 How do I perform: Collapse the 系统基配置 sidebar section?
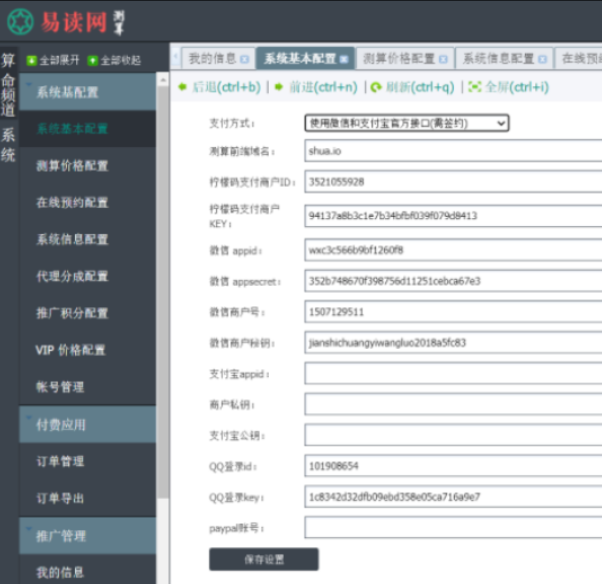tap(88, 92)
